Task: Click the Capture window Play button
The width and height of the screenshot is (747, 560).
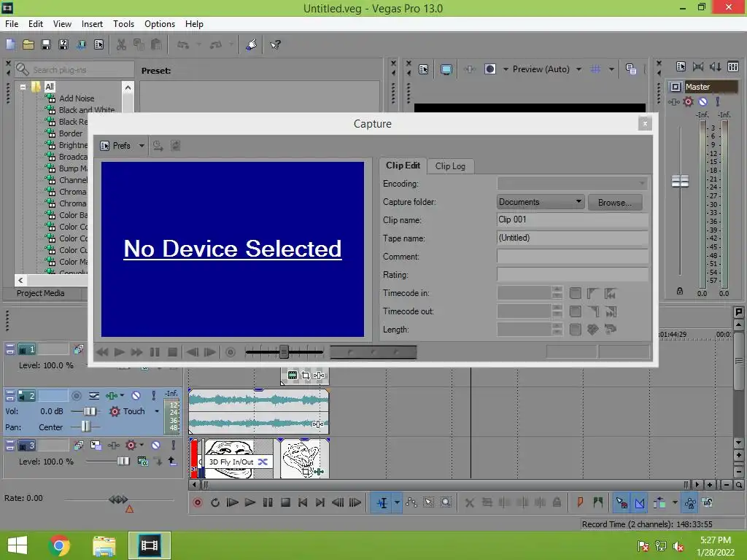Action: [x=119, y=352]
